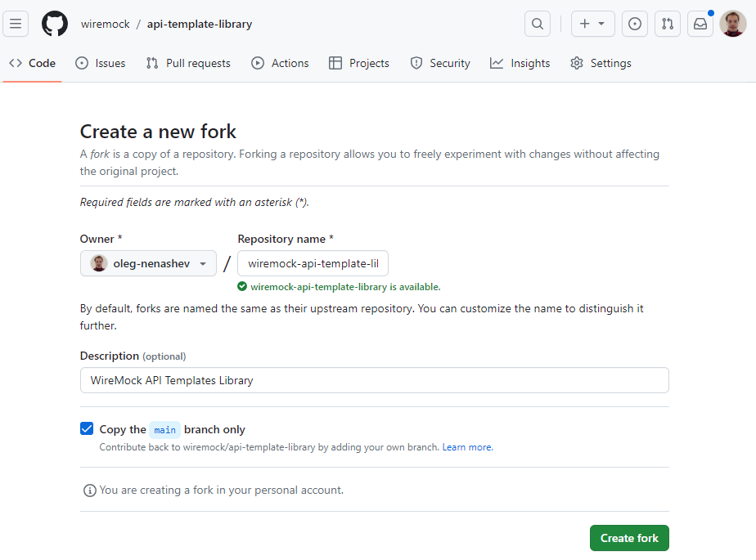
Task: Open pull requests icon in top bar
Action: (668, 24)
